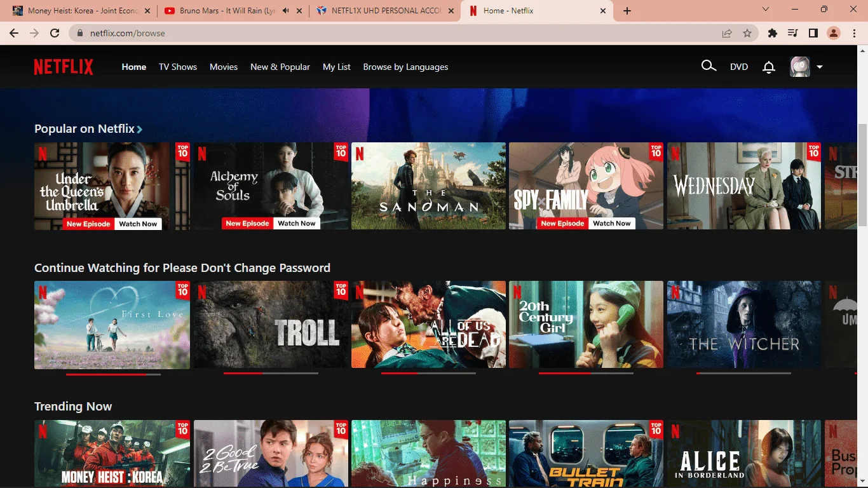Open the tab search chevron
Image resolution: width=868 pixels, height=488 pixels.
[x=766, y=9]
